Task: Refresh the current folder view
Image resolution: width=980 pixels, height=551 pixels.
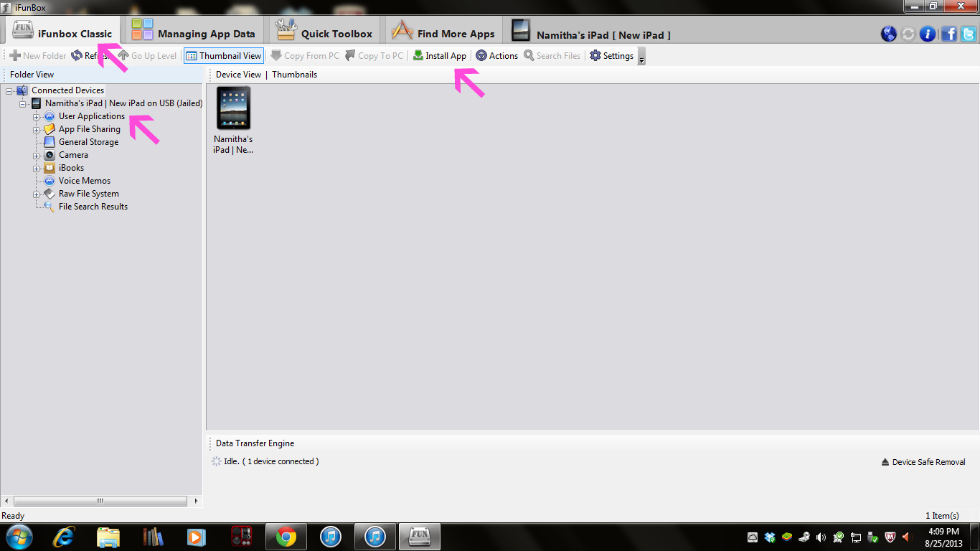Action: (x=90, y=55)
